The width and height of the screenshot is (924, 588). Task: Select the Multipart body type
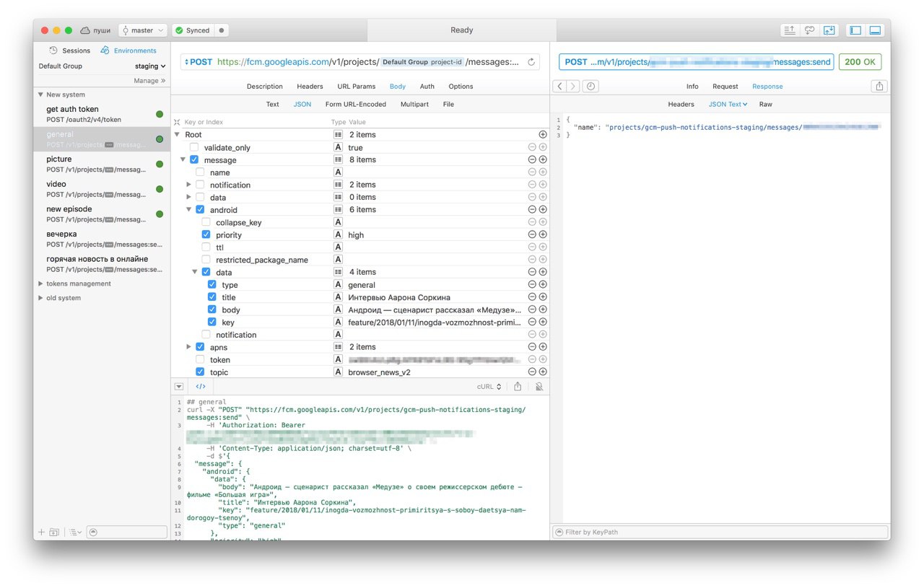point(414,105)
